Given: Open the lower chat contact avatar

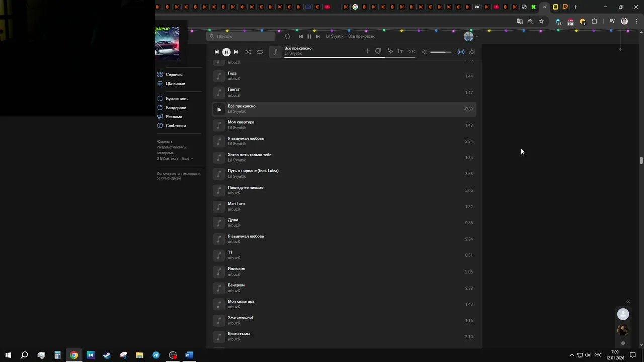Looking at the screenshot, I should coord(623,330).
